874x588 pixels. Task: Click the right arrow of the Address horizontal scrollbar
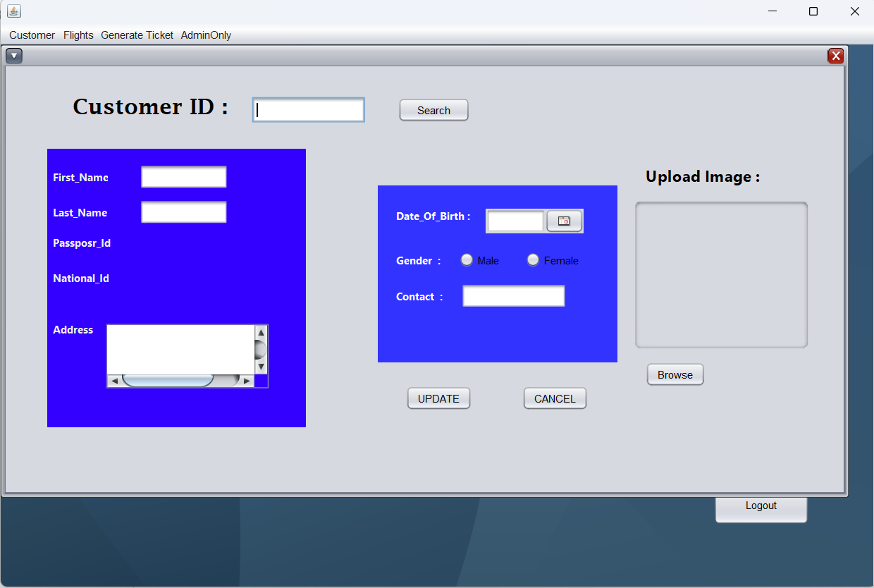tap(247, 381)
